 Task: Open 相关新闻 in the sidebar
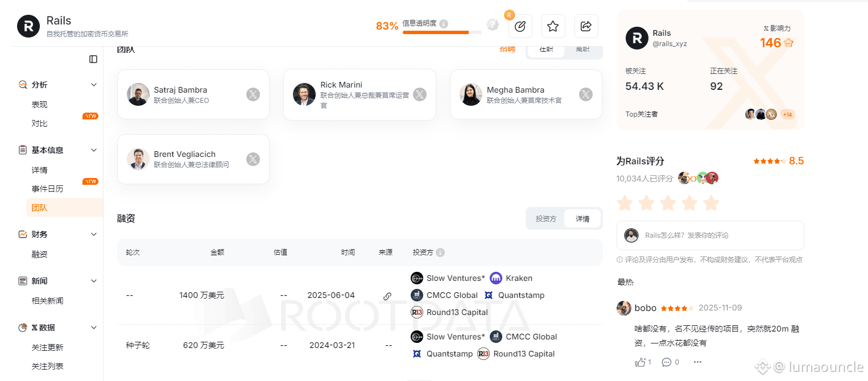[x=48, y=301]
